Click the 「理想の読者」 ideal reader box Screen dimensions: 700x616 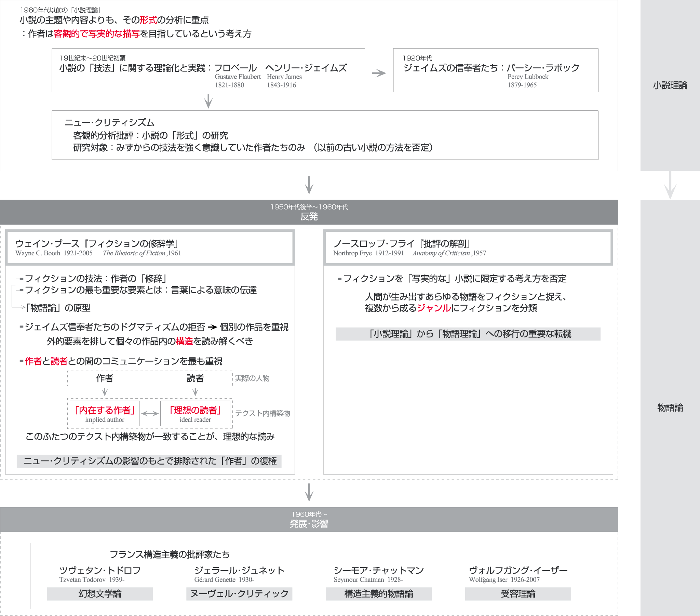click(195, 414)
